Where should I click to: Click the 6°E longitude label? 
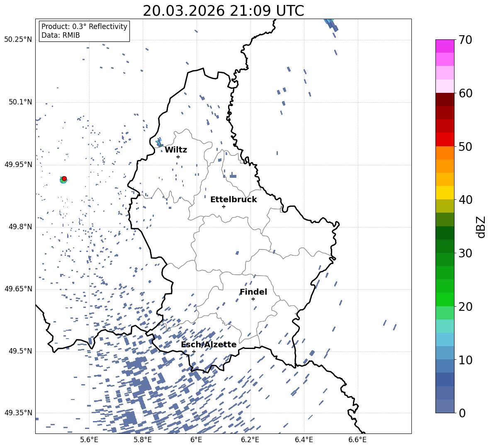point(196,440)
